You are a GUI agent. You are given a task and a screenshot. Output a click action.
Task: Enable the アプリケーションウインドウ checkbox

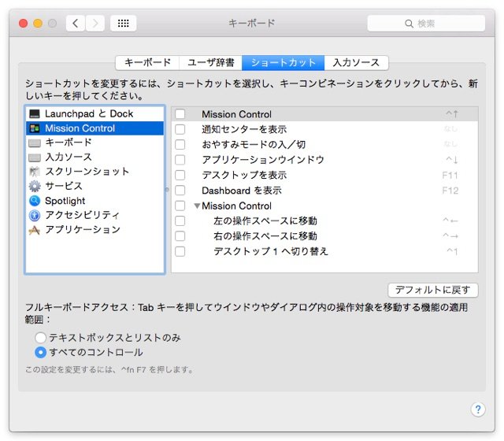180,160
